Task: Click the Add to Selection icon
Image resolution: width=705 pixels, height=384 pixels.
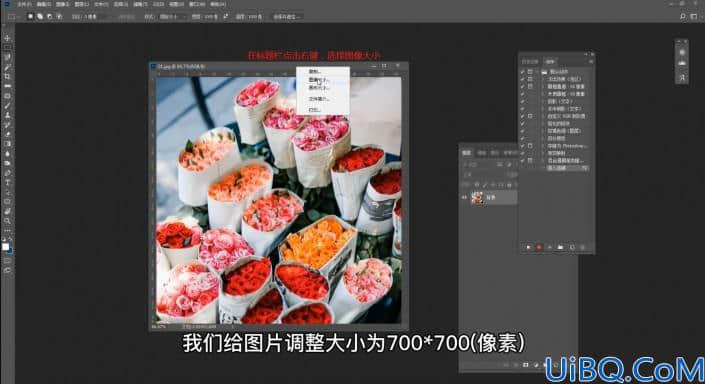Action: [40, 16]
